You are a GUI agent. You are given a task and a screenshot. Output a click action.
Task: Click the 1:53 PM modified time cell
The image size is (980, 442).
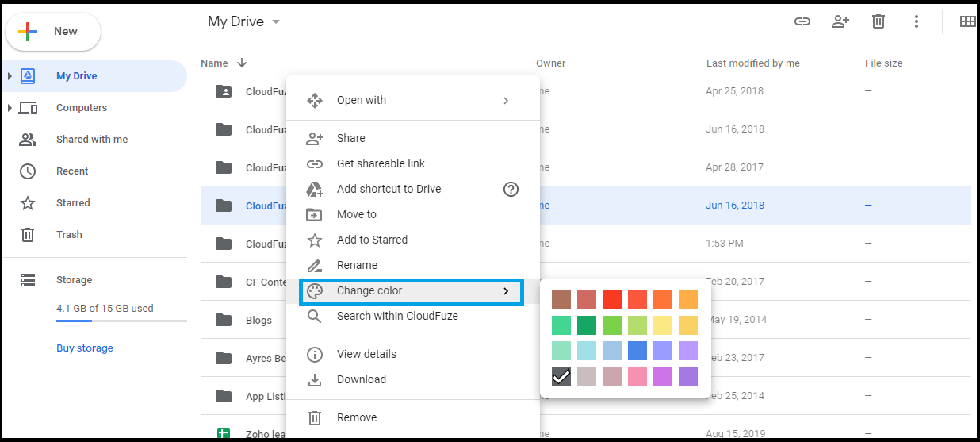click(725, 244)
